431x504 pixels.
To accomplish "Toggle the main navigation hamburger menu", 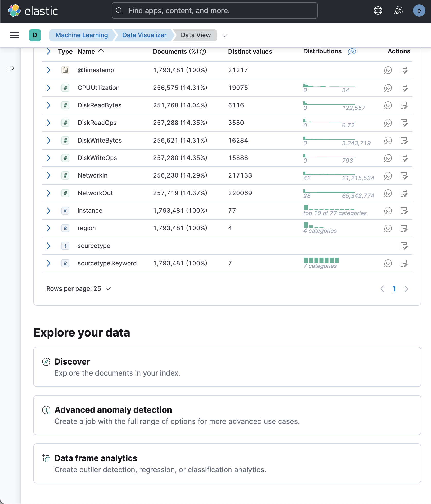I will coord(14,35).
